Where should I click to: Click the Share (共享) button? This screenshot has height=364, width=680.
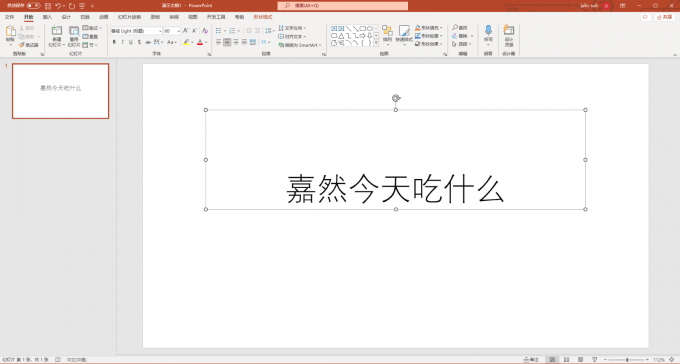664,17
